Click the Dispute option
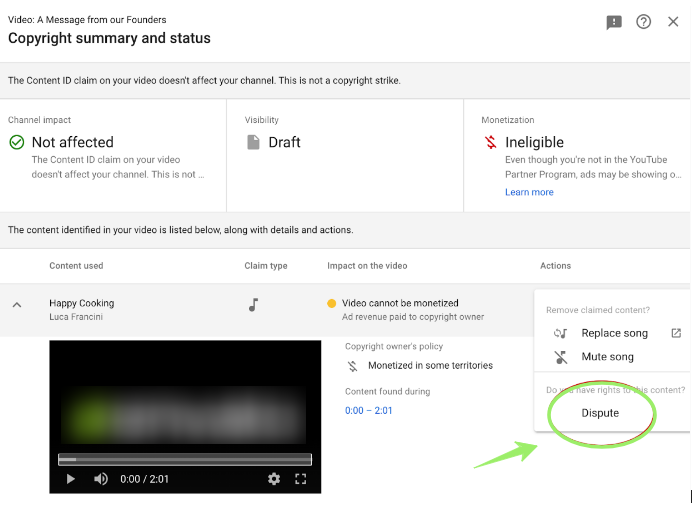The image size is (693, 506). [600, 413]
